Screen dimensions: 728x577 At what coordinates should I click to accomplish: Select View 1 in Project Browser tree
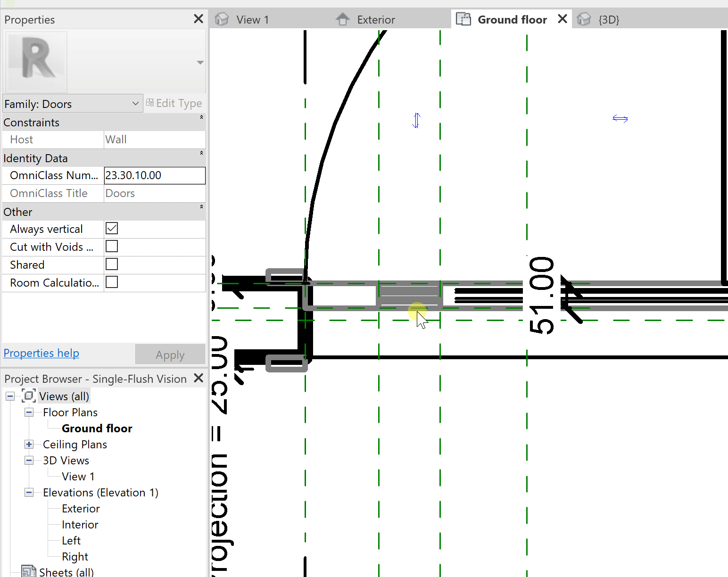[x=78, y=477]
